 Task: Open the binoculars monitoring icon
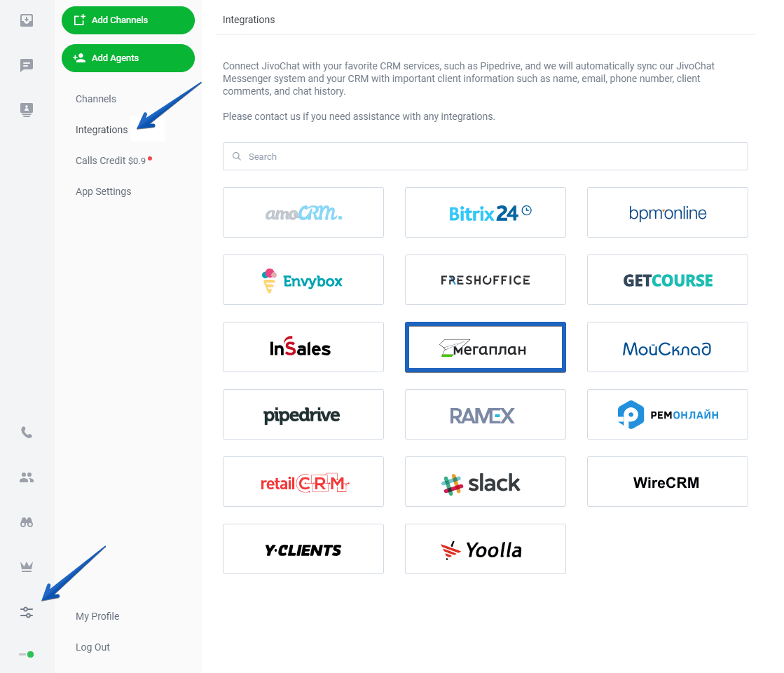click(x=27, y=522)
